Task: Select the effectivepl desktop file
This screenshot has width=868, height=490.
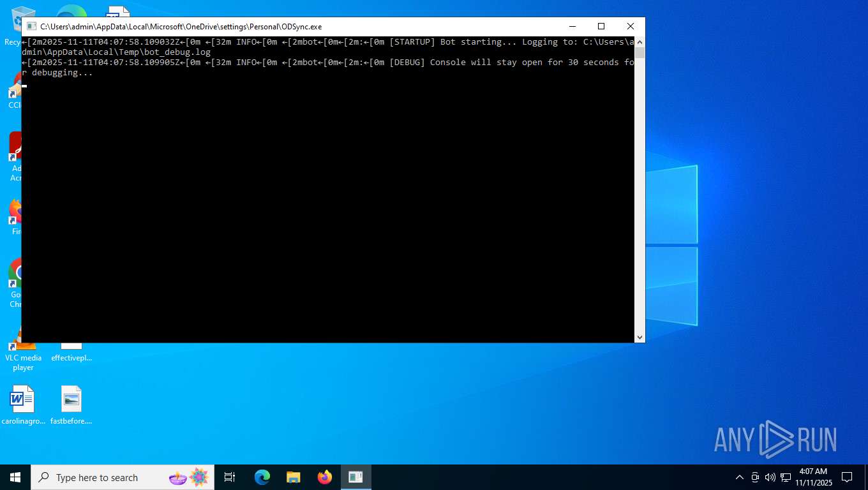Action: [x=71, y=353]
